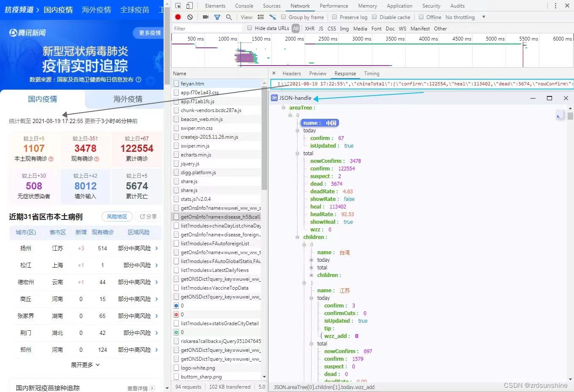Select getOnsInfo?name=disease_h5 request
Screen dimensions: 574x392
tap(216, 217)
